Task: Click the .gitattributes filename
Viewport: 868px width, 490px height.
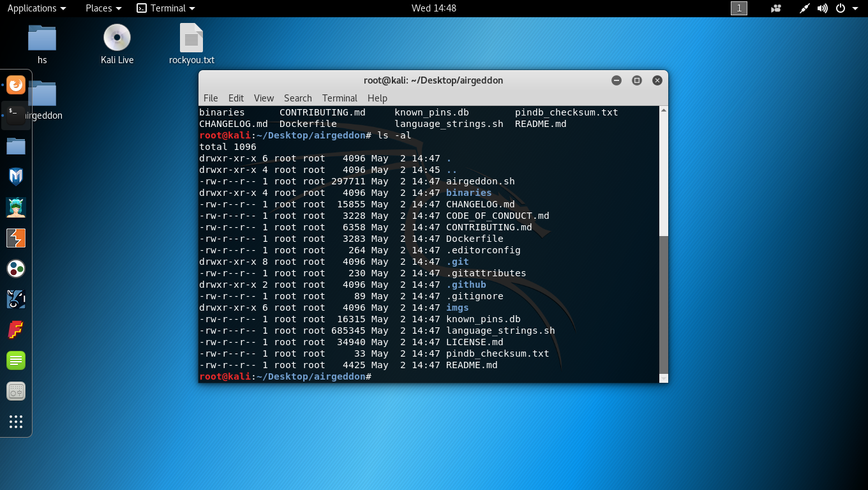Action: 486,273
